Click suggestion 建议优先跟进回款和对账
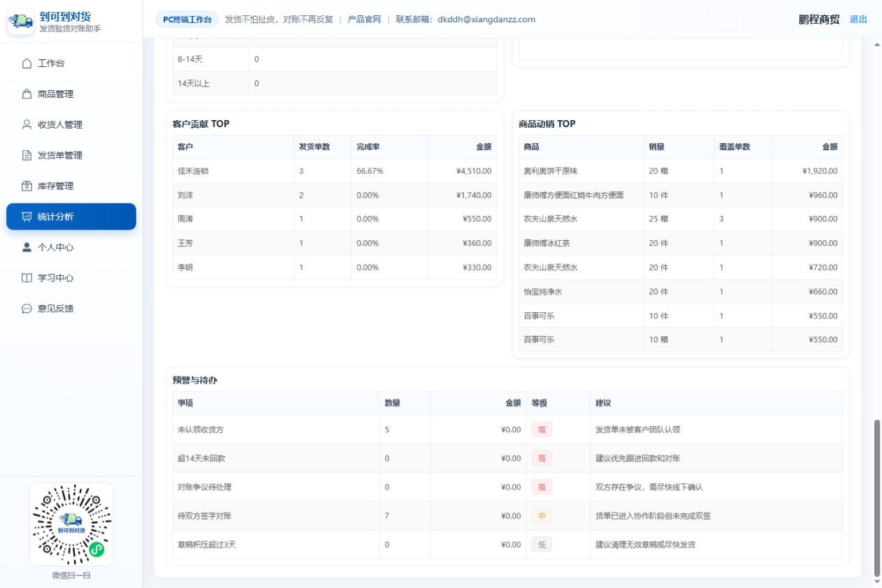This screenshot has width=882, height=588. 637,459
